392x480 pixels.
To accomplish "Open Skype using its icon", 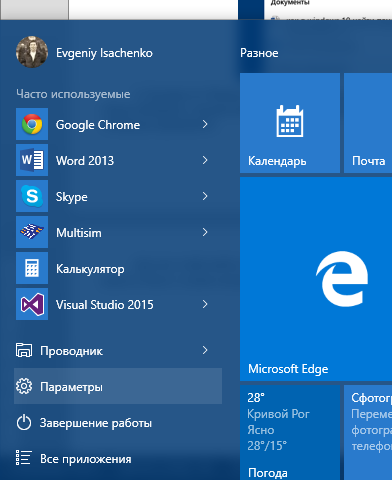I will [32, 196].
